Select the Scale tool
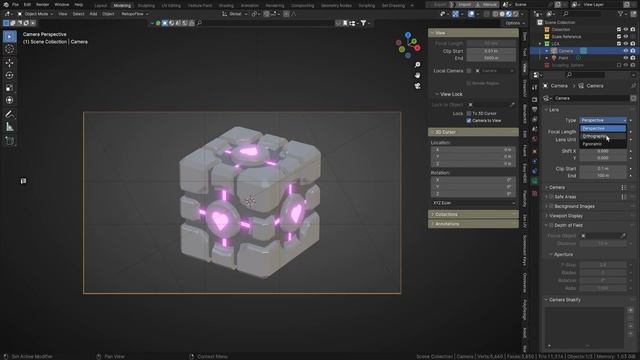Screen dimensions: 640x360 coord(9,88)
